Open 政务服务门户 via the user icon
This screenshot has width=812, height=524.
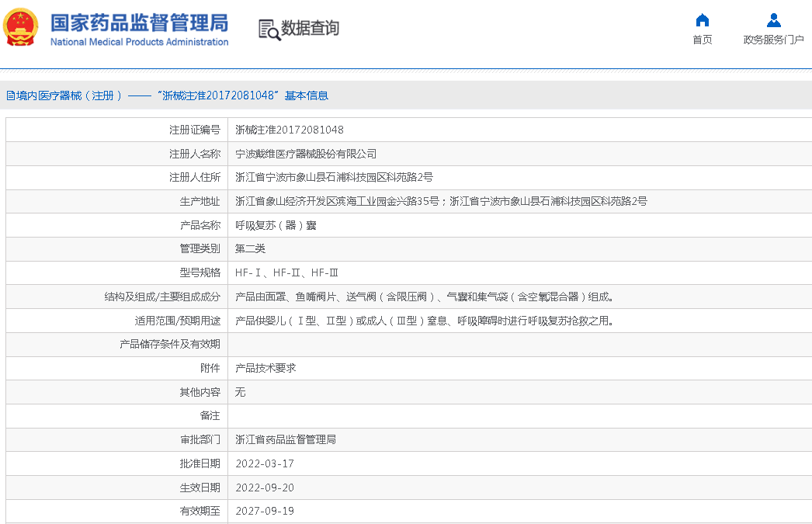pyautogui.click(x=774, y=20)
